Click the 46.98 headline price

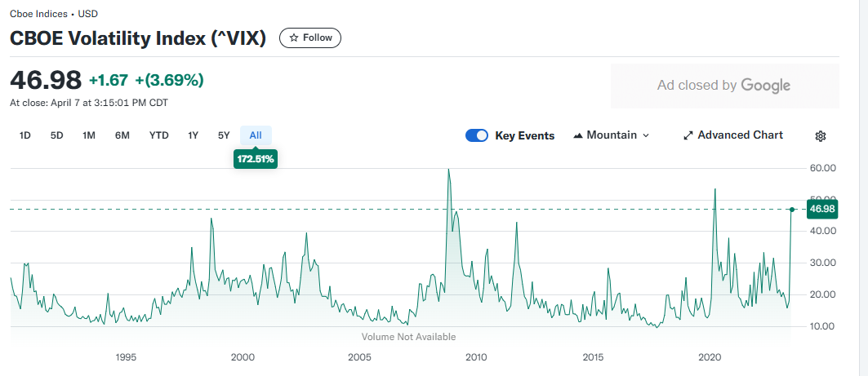tap(46, 80)
